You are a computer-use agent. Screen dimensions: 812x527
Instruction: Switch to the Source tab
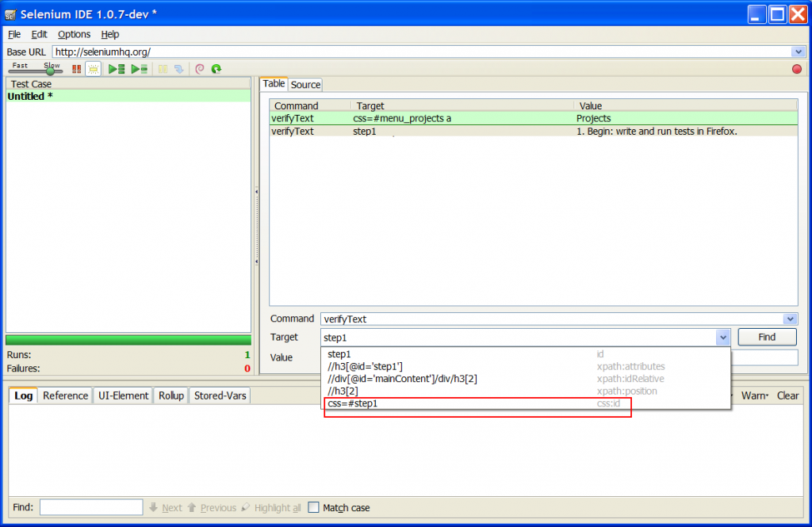click(305, 84)
